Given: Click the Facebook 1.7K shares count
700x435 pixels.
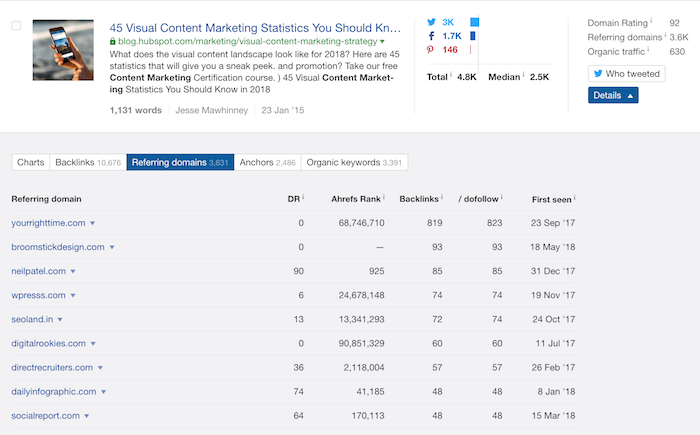Looking at the screenshot, I should coord(452,36).
